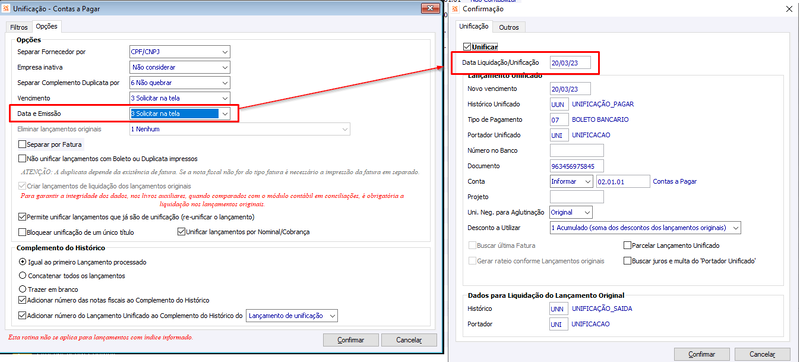Select Concatenar todos os lançamentos option
Image resolution: width=800 pixels, height=362 pixels.
(x=22, y=276)
